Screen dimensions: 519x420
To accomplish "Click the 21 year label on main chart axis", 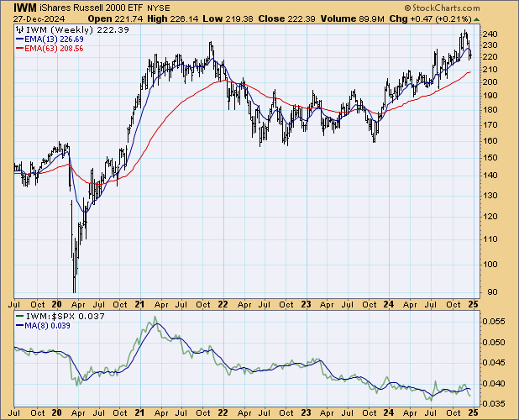I will [139, 304].
